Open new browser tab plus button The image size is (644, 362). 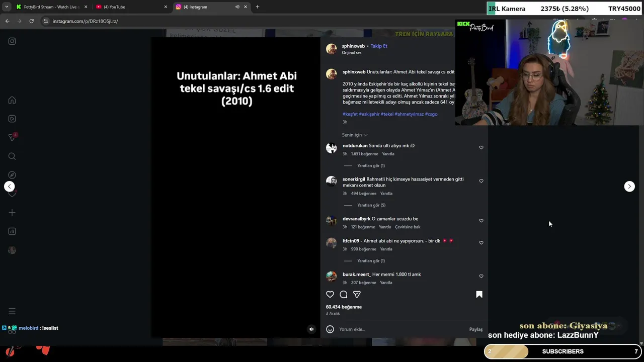point(258,7)
